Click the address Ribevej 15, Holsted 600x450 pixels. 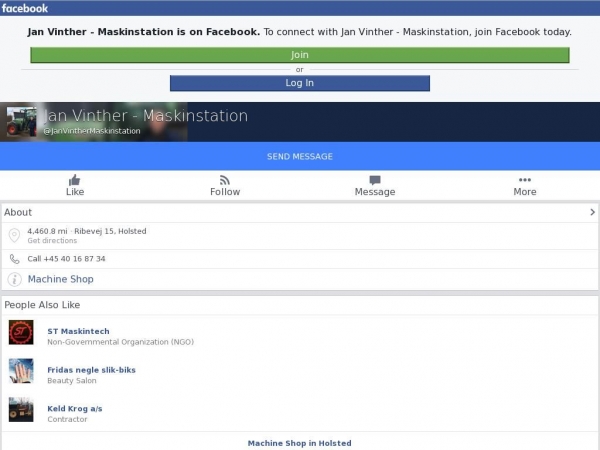[110, 231]
